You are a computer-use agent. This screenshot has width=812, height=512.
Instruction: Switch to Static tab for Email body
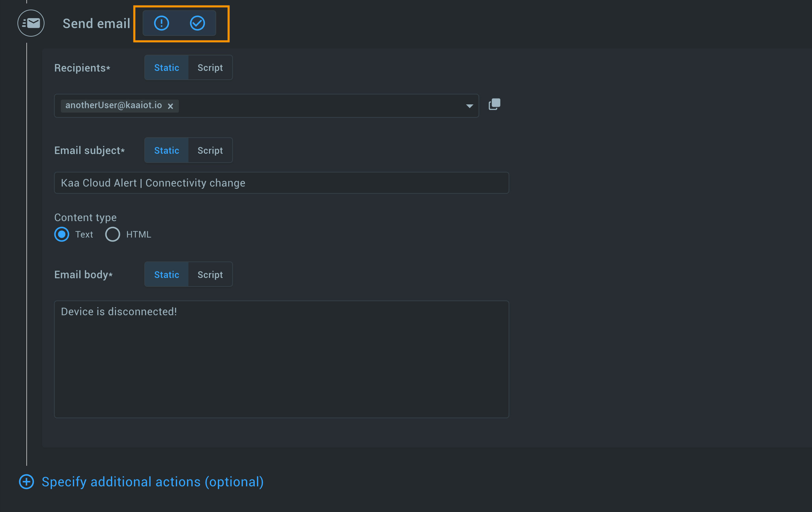(x=166, y=274)
